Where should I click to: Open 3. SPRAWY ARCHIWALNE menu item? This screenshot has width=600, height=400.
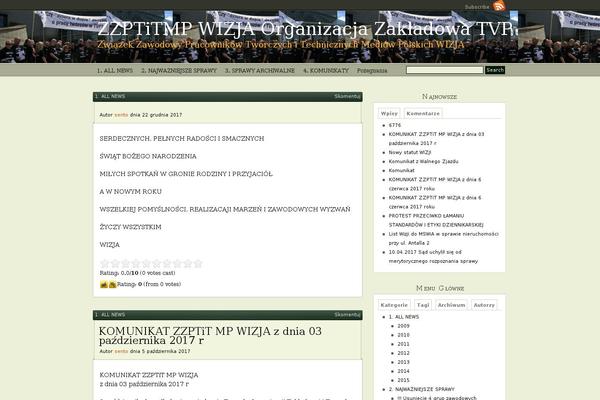tap(260, 70)
